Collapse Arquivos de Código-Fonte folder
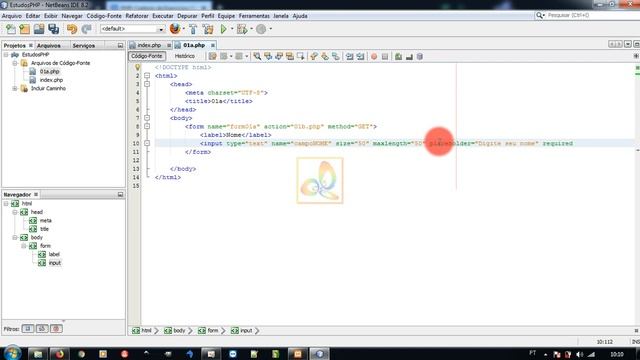640x360 pixels. (15, 63)
